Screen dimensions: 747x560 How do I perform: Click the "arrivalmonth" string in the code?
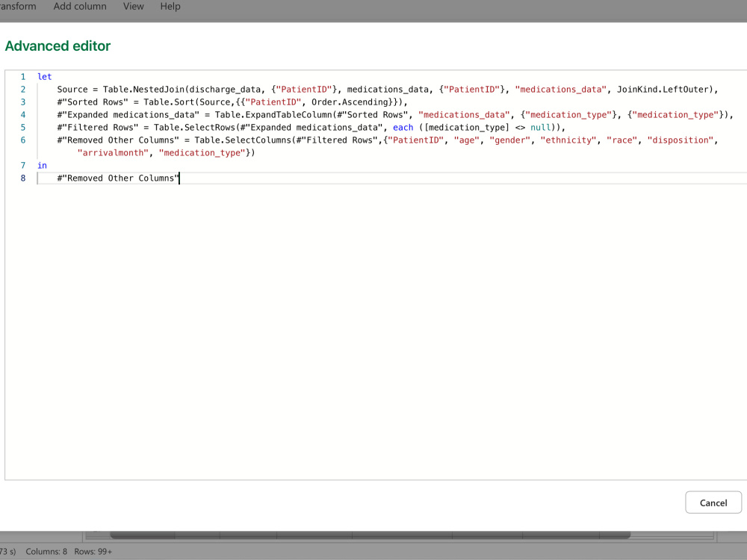(113, 153)
